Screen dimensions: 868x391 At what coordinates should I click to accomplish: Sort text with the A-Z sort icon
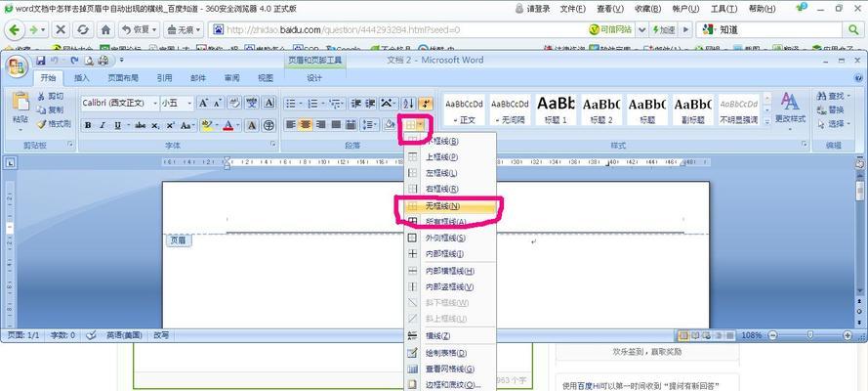[x=408, y=103]
